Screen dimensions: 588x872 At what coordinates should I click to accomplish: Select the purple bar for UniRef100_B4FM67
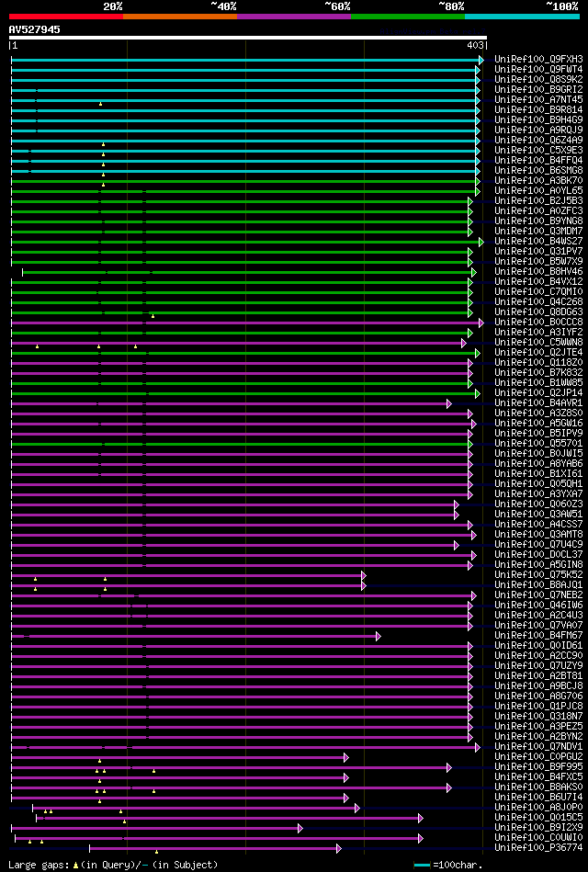(194, 636)
